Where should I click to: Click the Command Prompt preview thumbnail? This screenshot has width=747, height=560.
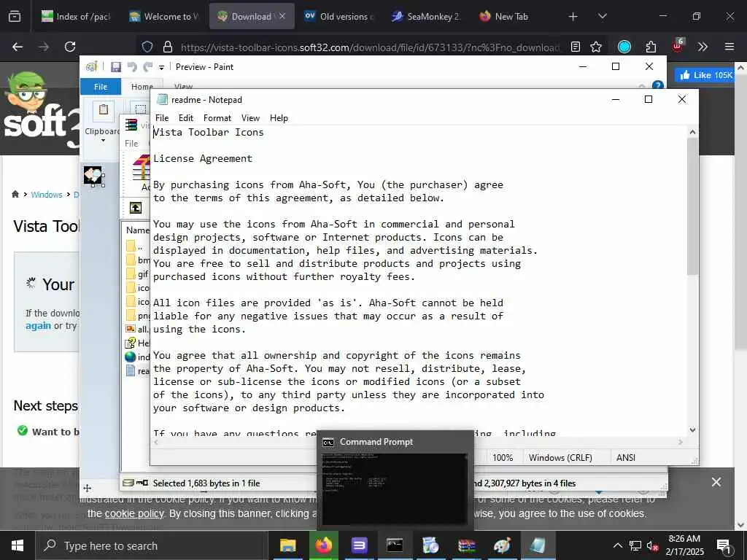tap(395, 489)
